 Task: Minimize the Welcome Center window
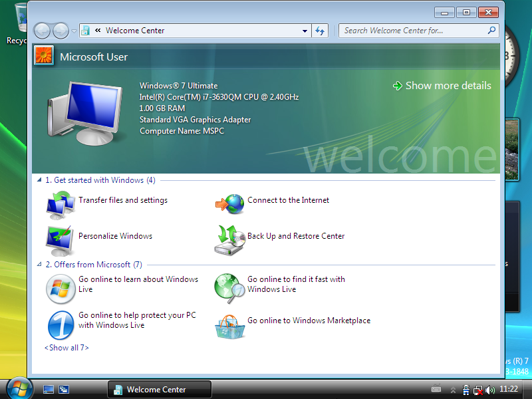pyautogui.click(x=445, y=13)
